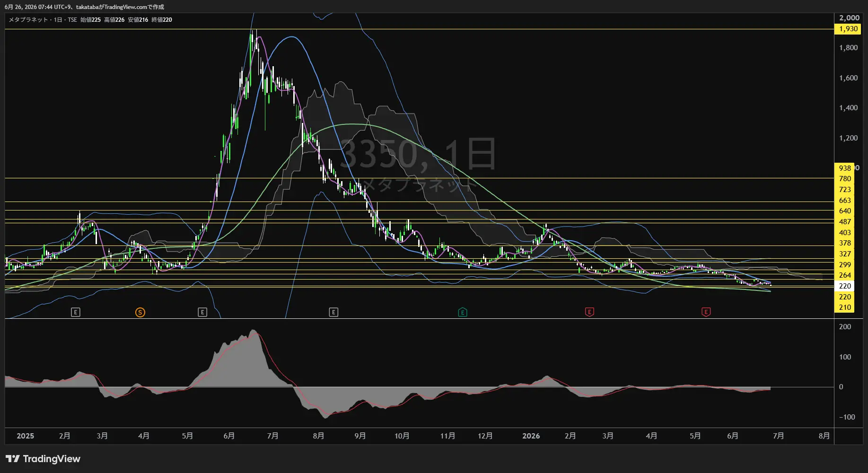Viewport: 868px width, 473px height.
Task: Click the 2026 label on the time axis
Action: pyautogui.click(x=531, y=436)
